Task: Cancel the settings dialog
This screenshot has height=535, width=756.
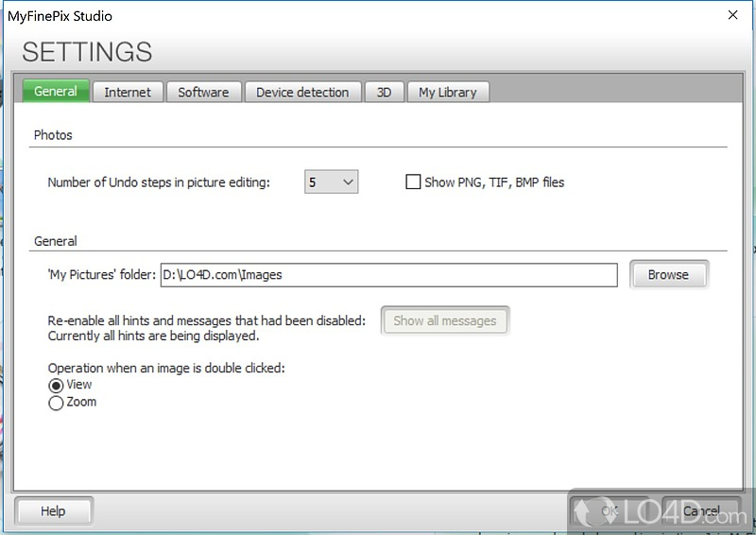Action: (x=701, y=510)
